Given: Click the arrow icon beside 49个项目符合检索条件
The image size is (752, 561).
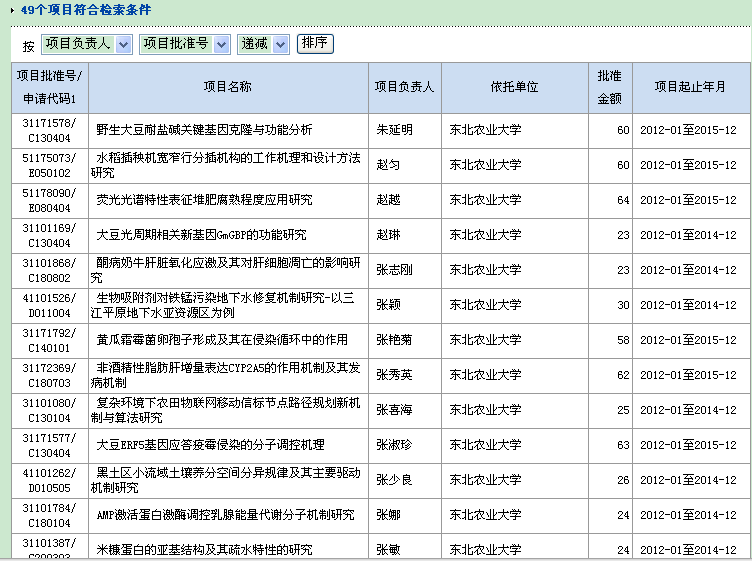Looking at the screenshot, I should pyautogui.click(x=12, y=10).
